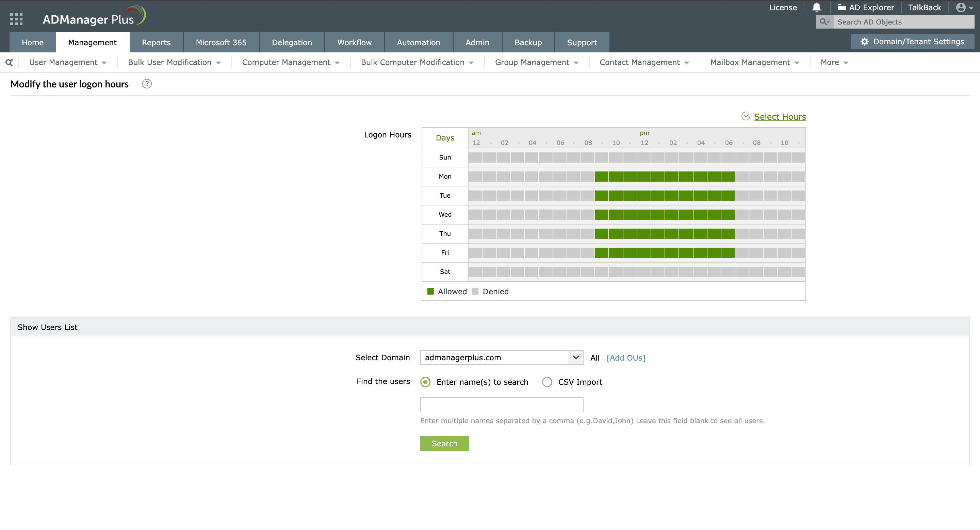Toggle Sunday's 12 am logon hour cell

tap(475, 158)
